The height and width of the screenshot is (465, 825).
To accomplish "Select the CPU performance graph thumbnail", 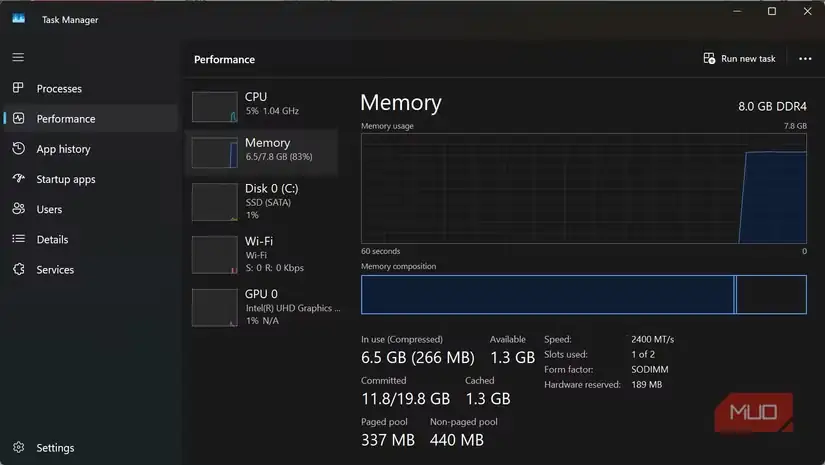I will tap(215, 107).
